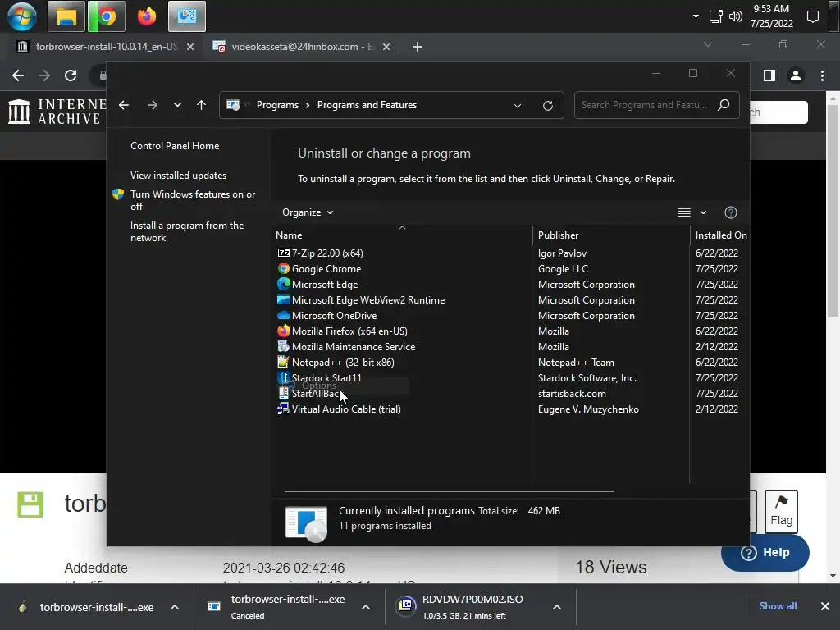840x630 pixels.
Task: Click Programs in the address breadcrumb
Action: (277, 105)
